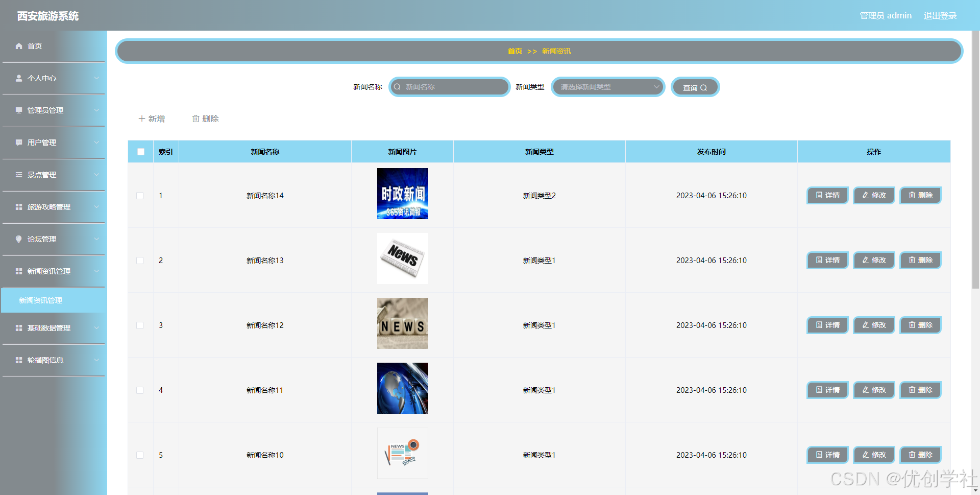Click the 删除 trash icon for 新闻名称14
980x495 pixels.
[x=912, y=195]
